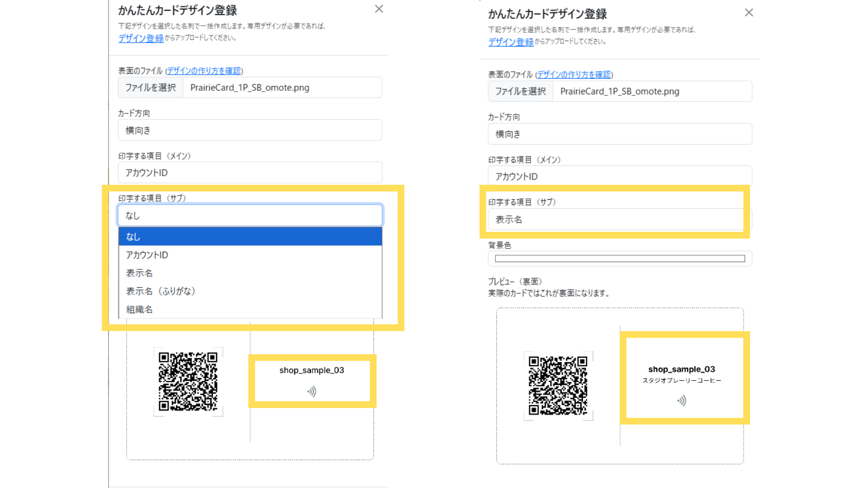Screen dimensions: 868x488
Task: Open the right カード方向 dropdown
Action: [x=620, y=134]
